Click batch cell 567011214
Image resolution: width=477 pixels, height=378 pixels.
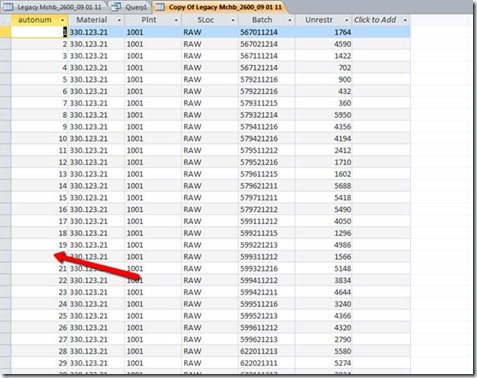pos(267,32)
